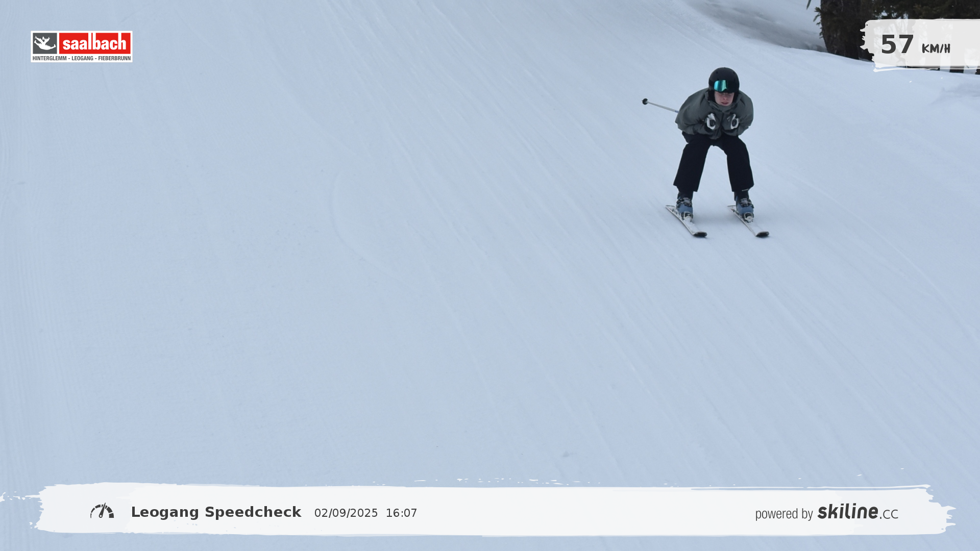Click the dark trees in the top-right corner
The width and height of the screenshot is (980, 551).
840,26
